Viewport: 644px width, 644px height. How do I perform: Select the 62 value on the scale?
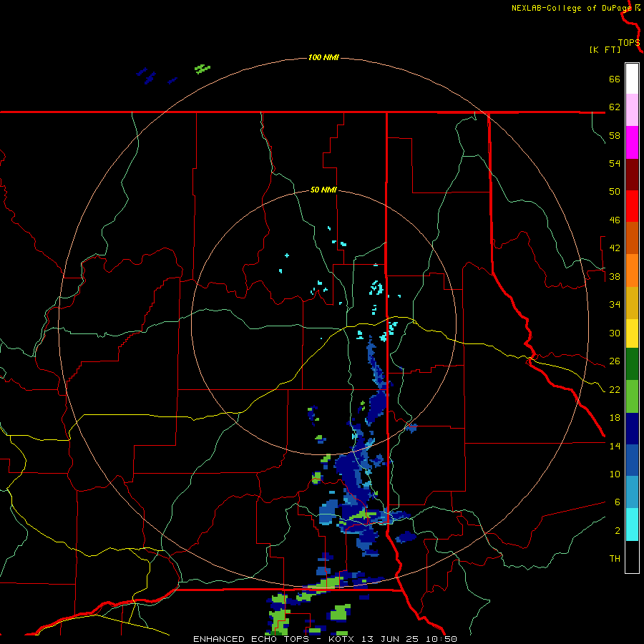615,107
